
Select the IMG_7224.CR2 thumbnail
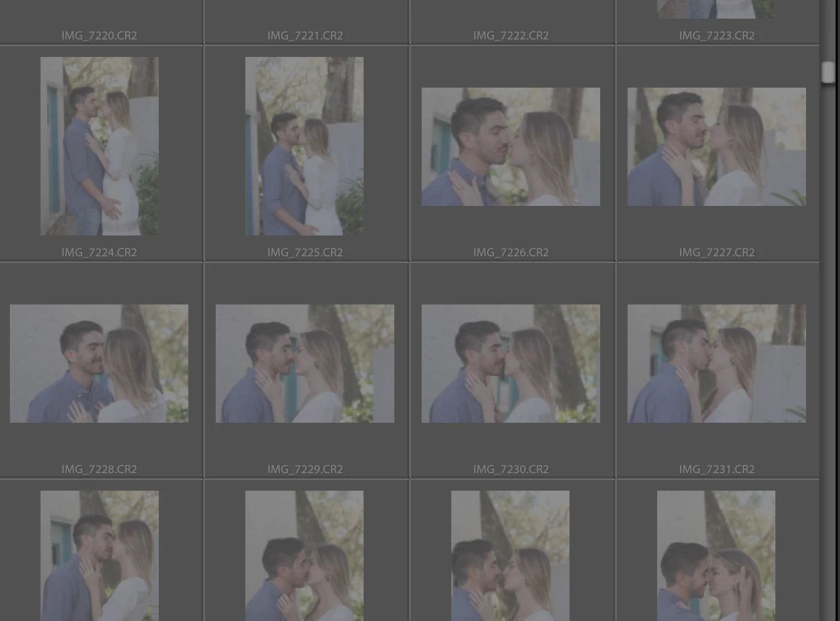pyautogui.click(x=100, y=146)
